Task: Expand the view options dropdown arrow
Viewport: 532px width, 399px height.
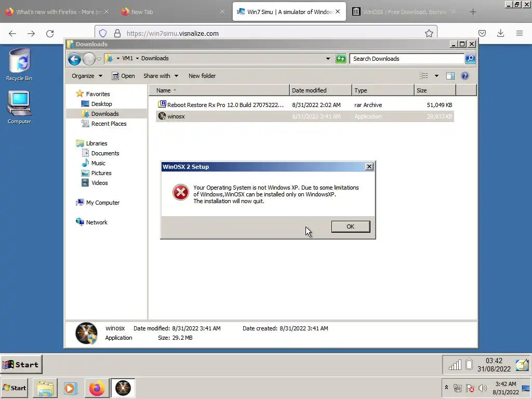Action: click(x=436, y=76)
